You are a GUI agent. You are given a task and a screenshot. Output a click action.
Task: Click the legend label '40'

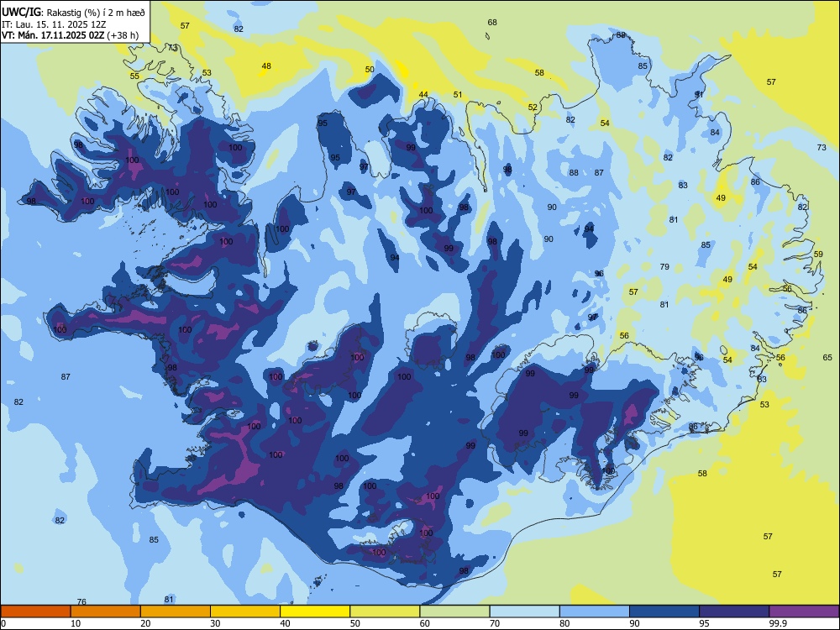click(285, 623)
